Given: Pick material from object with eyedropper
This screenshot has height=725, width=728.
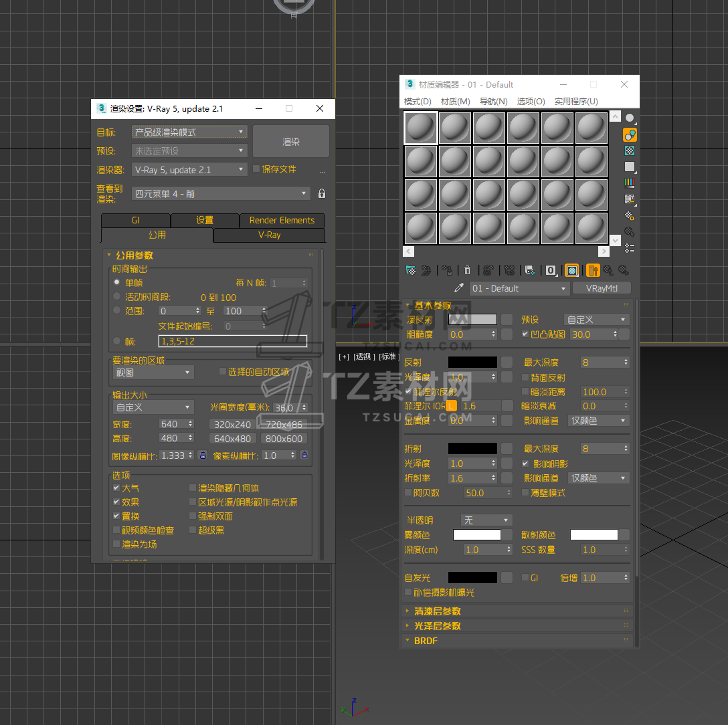Looking at the screenshot, I should (459, 288).
